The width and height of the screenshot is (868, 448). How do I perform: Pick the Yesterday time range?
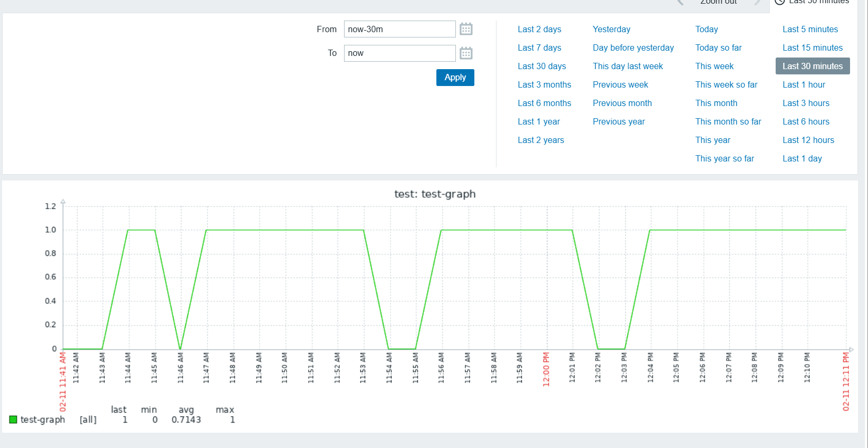(x=611, y=29)
